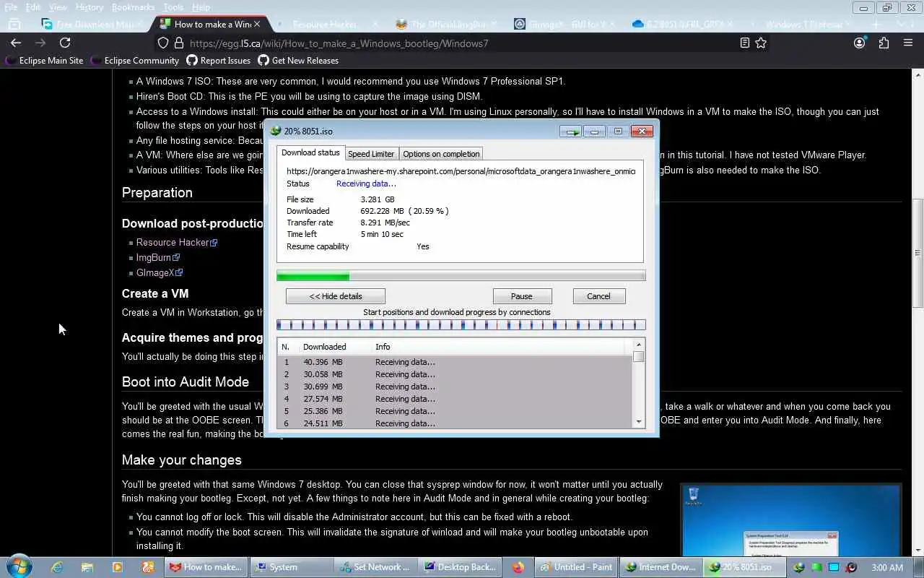The width and height of the screenshot is (924, 578).
Task: Click the browser Back arrow
Action: coord(16,43)
